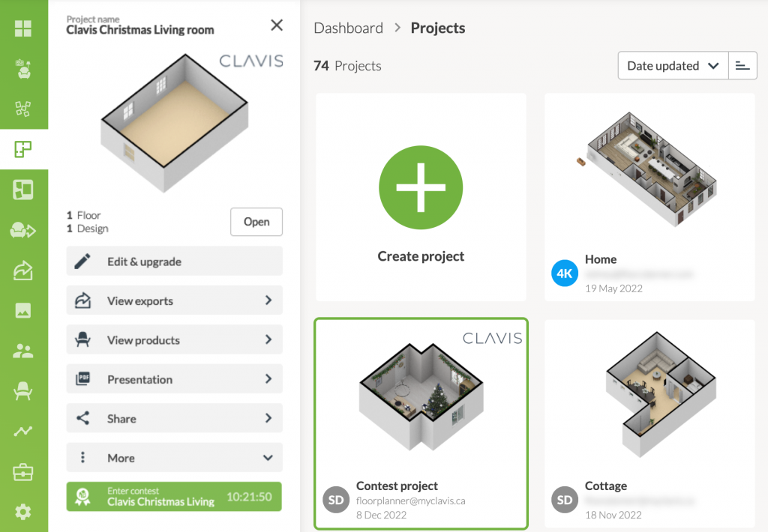Open the moodboard collage icon in sidebar
This screenshot has height=532, width=768.
pos(23,109)
